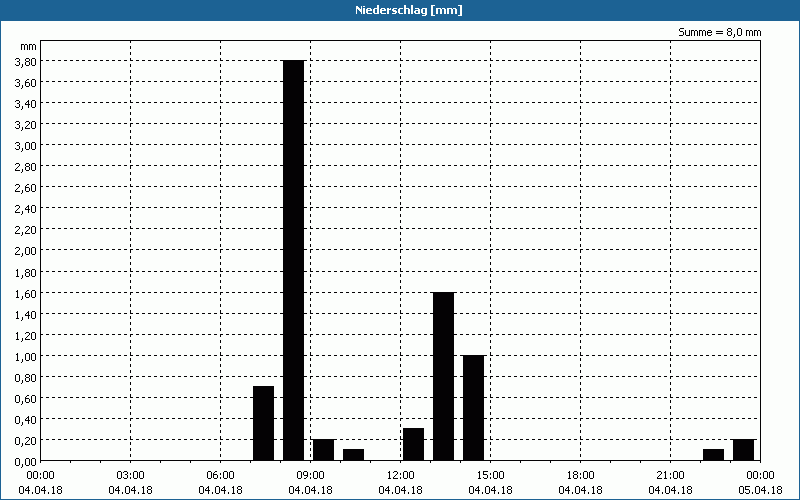Select the 1,00 y-axis label
The height and width of the screenshot is (500, 800).
coord(25,357)
